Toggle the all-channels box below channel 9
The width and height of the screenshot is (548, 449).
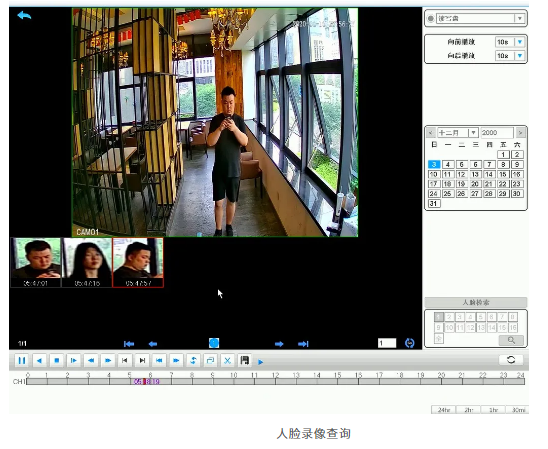coord(439,338)
